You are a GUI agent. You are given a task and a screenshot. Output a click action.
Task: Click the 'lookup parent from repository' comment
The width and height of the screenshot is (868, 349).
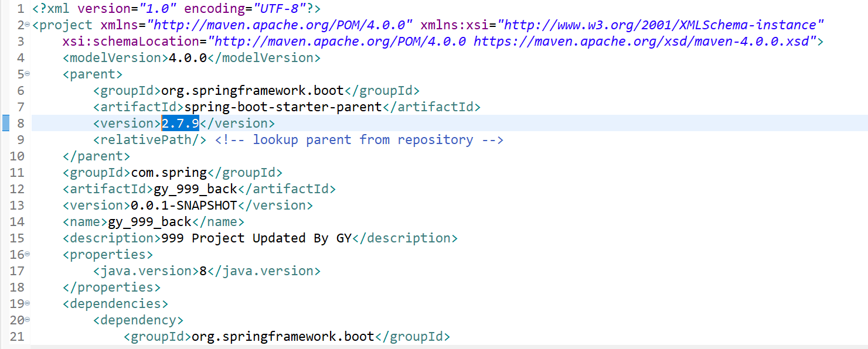click(359, 140)
